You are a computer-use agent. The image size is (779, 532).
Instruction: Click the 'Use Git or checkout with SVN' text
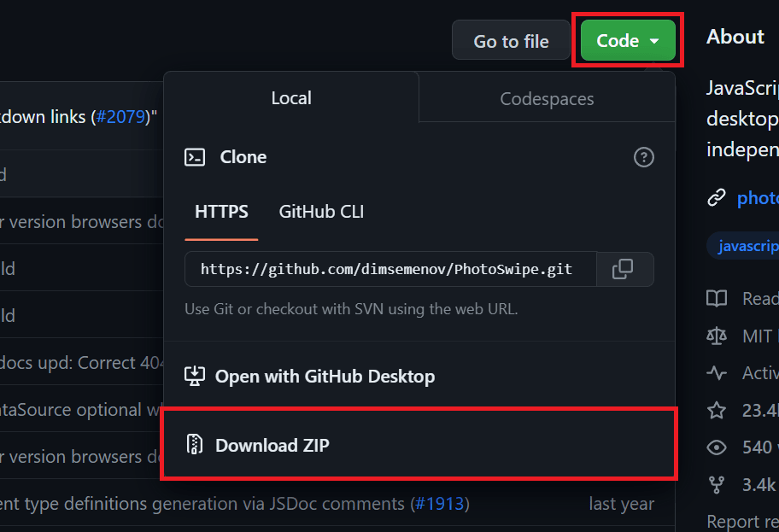(x=351, y=309)
